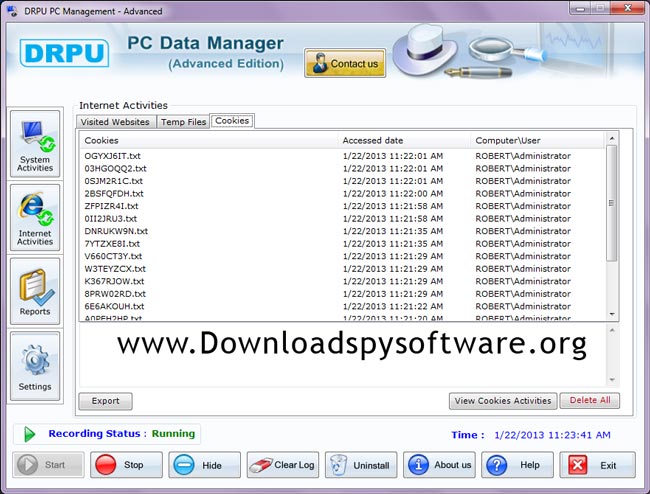Select cookie OGYXJ6IT.txt row
The image size is (650, 494).
click(342, 156)
